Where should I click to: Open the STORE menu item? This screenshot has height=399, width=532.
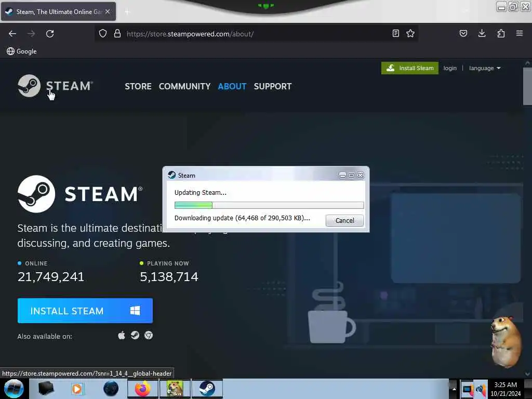coord(138,87)
